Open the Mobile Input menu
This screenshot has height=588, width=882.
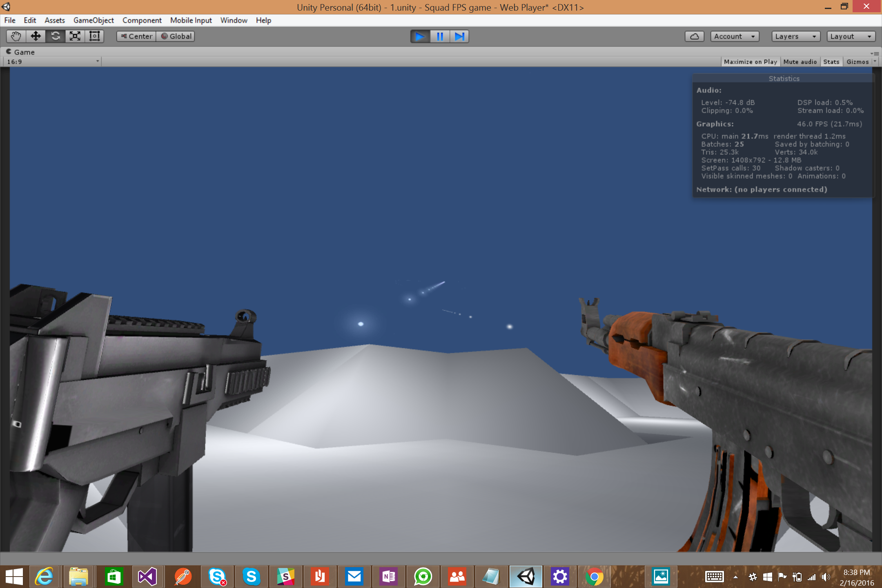[191, 20]
